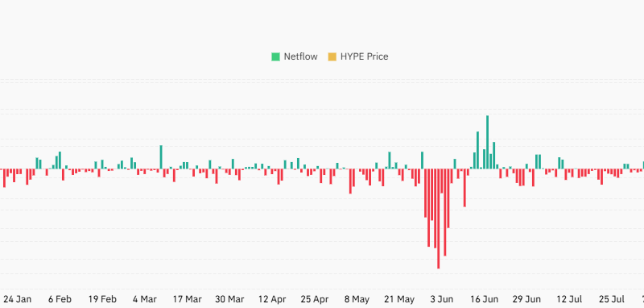
Task: Click the 25 Jul axis label
Action: 612,299
